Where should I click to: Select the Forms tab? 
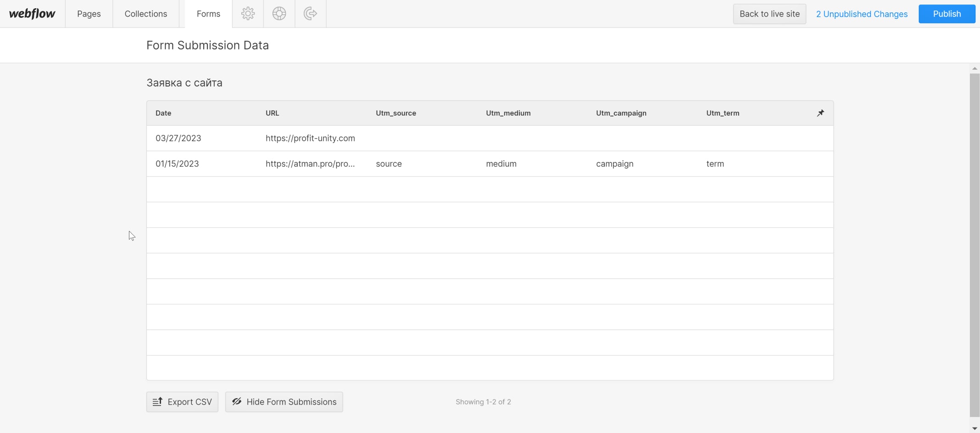pos(208,14)
